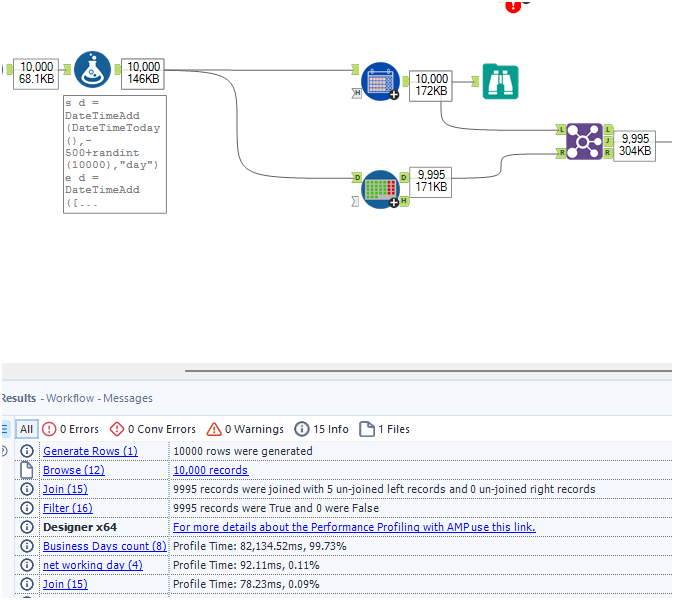Click the Join tool R input anchor
The height and width of the screenshot is (600, 674).
point(561,153)
